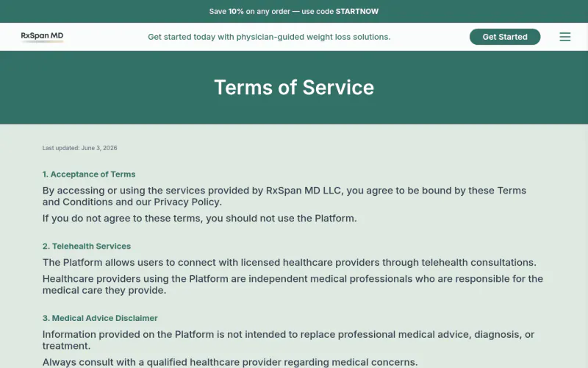Click the paragraph Information provided on the Platform

[x=288, y=340]
